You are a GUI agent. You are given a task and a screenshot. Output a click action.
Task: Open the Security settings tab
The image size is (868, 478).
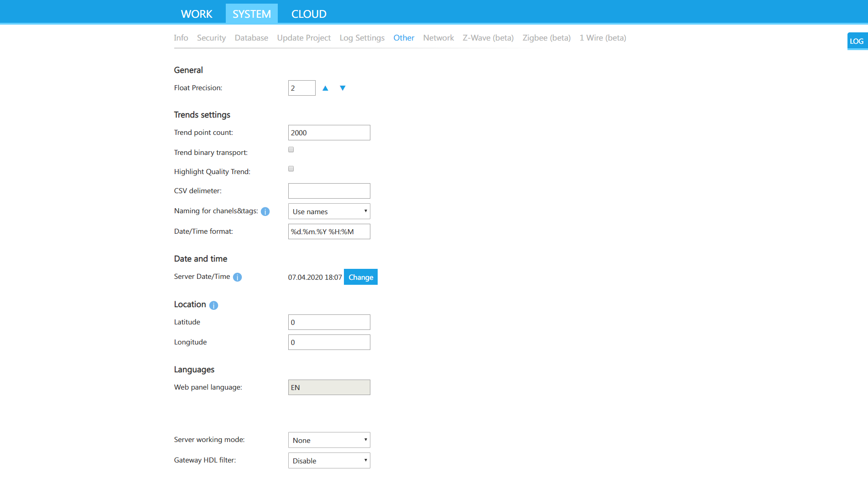click(211, 38)
